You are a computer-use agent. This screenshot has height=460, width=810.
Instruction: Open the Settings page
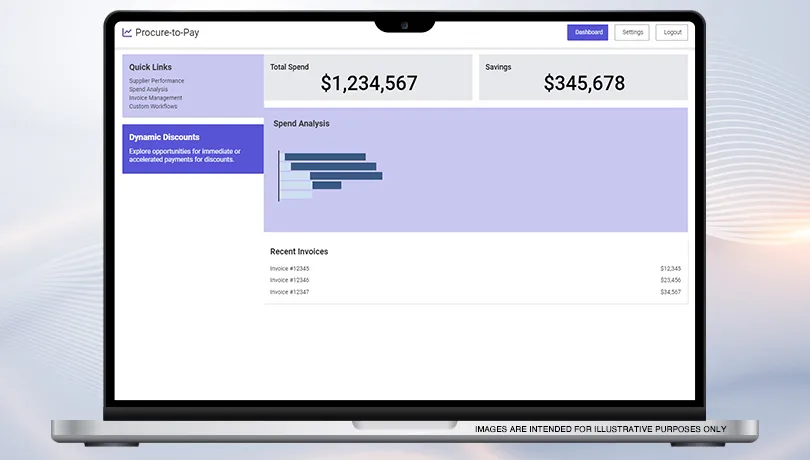point(632,32)
